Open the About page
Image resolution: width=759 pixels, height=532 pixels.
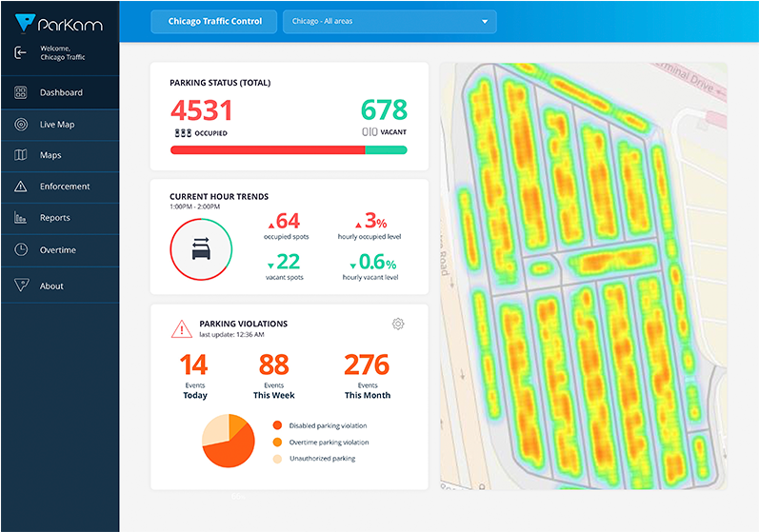coord(60,286)
